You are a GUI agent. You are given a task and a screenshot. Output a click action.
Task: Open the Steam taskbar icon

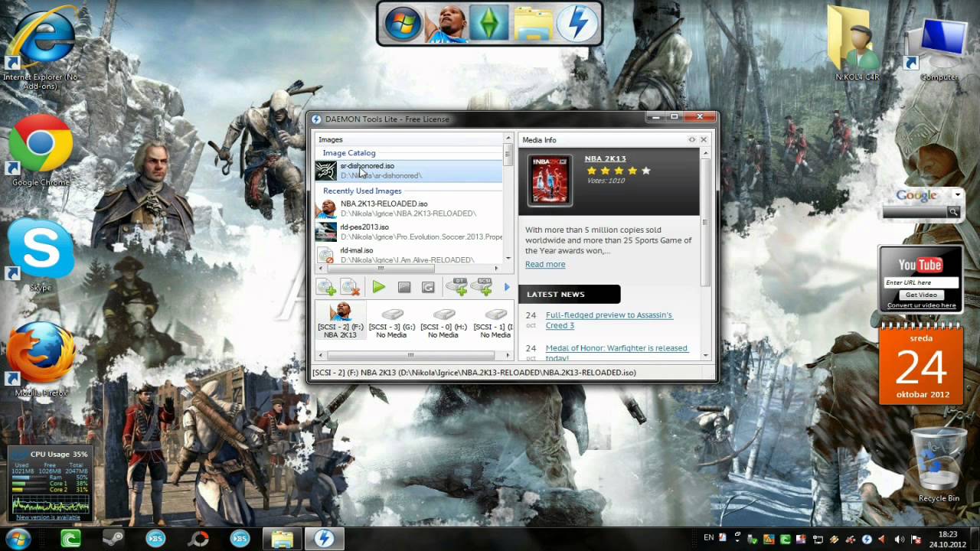pos(113,539)
